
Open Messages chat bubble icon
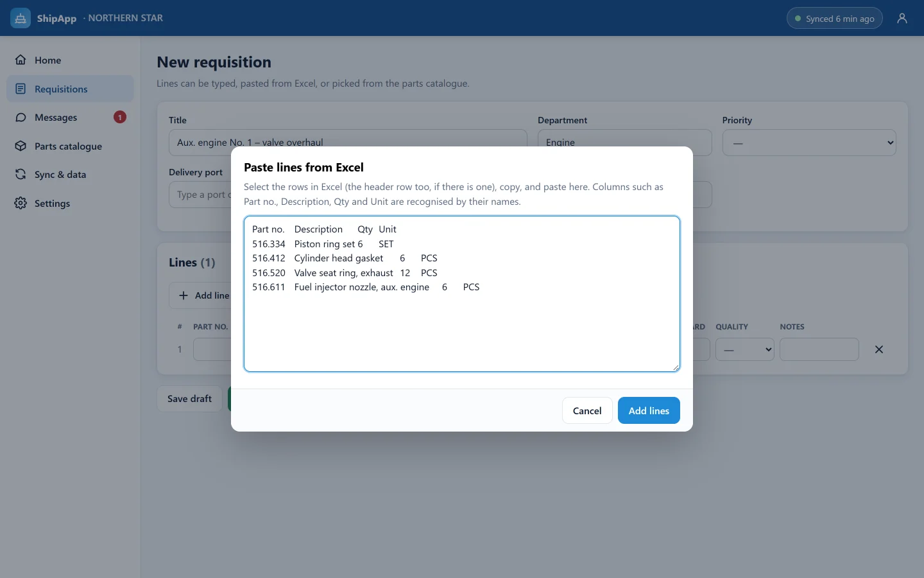21,118
